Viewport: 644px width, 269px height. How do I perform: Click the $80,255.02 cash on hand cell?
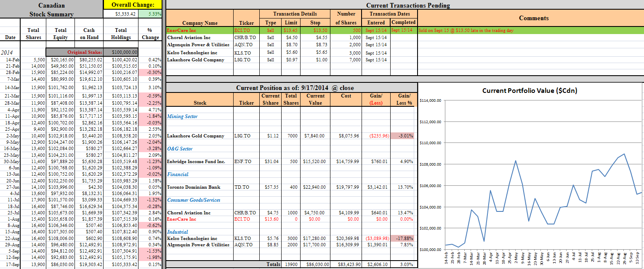click(90, 60)
